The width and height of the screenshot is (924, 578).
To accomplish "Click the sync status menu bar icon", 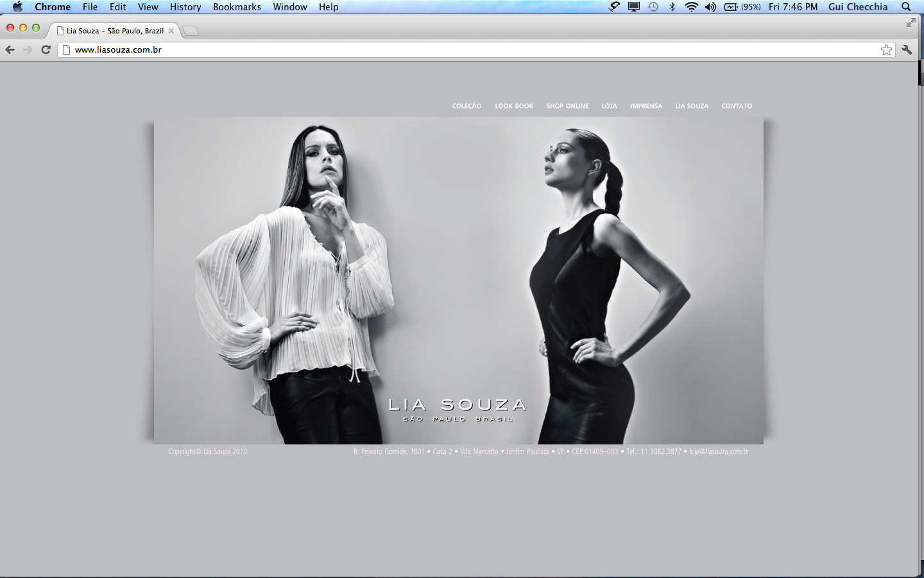I will [x=614, y=6].
